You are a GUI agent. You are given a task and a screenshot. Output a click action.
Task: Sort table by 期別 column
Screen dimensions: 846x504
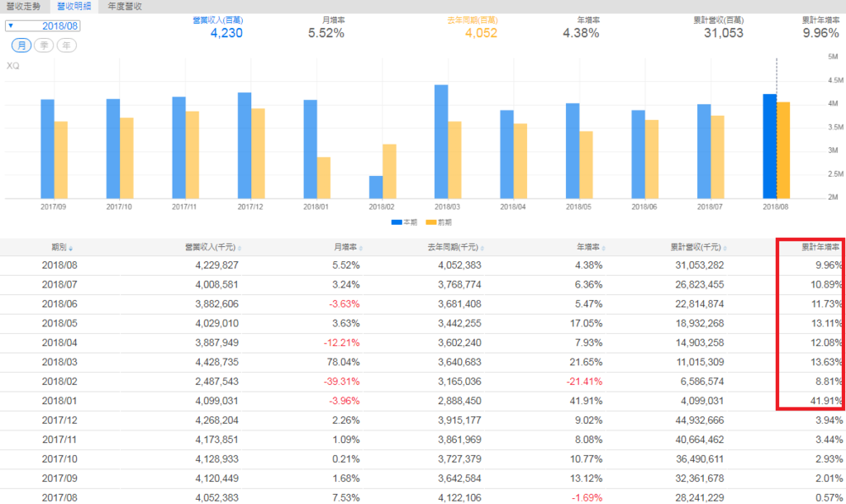[x=61, y=247]
